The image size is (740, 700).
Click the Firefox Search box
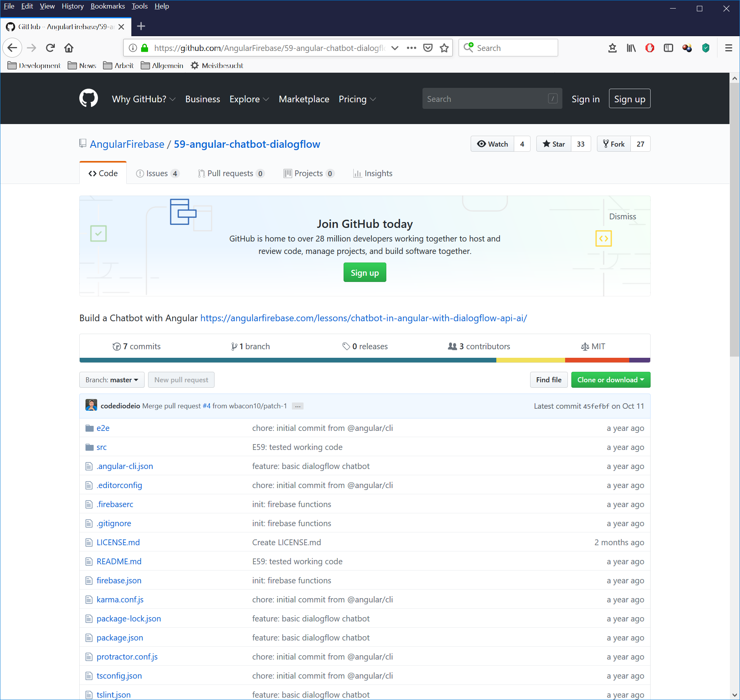(508, 48)
